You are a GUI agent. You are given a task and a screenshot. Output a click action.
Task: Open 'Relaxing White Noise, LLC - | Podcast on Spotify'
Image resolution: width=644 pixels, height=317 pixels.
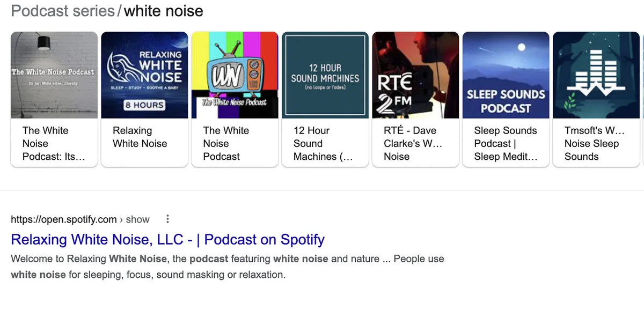click(168, 239)
